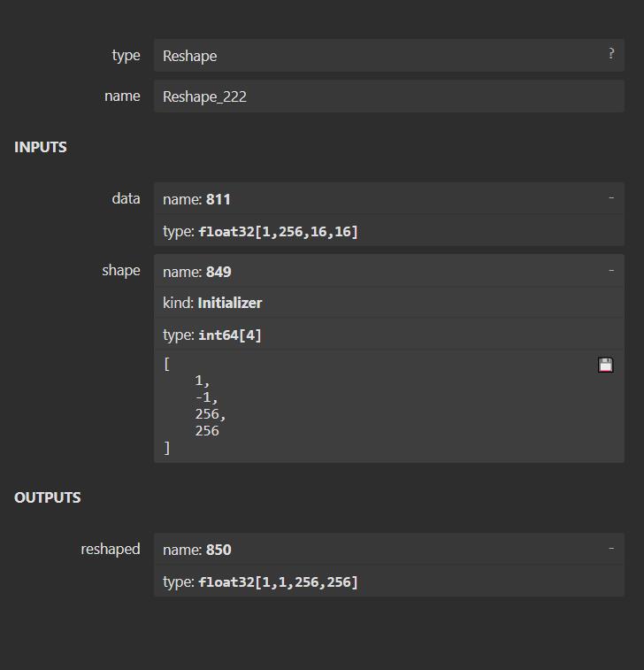Click the reshaped output label

click(110, 549)
